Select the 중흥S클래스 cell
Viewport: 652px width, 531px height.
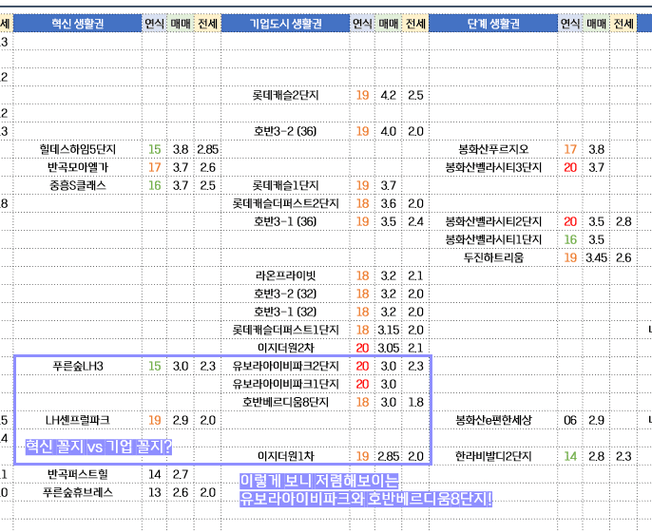pos(78,185)
